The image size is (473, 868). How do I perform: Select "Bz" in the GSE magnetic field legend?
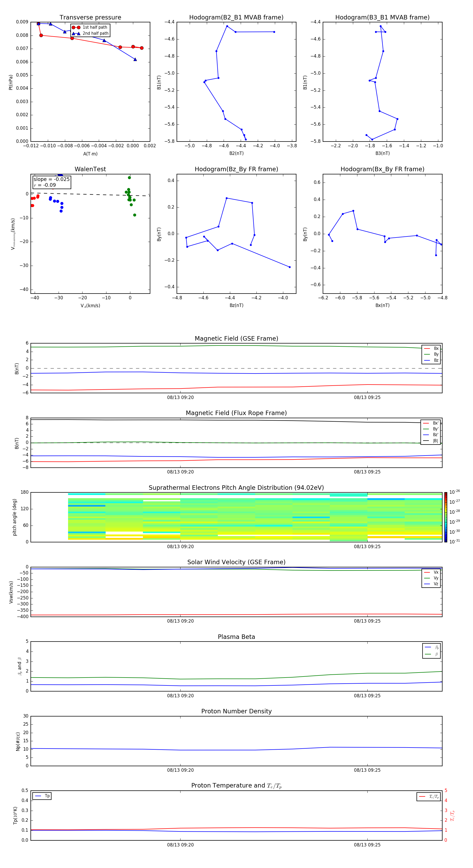[x=431, y=360]
